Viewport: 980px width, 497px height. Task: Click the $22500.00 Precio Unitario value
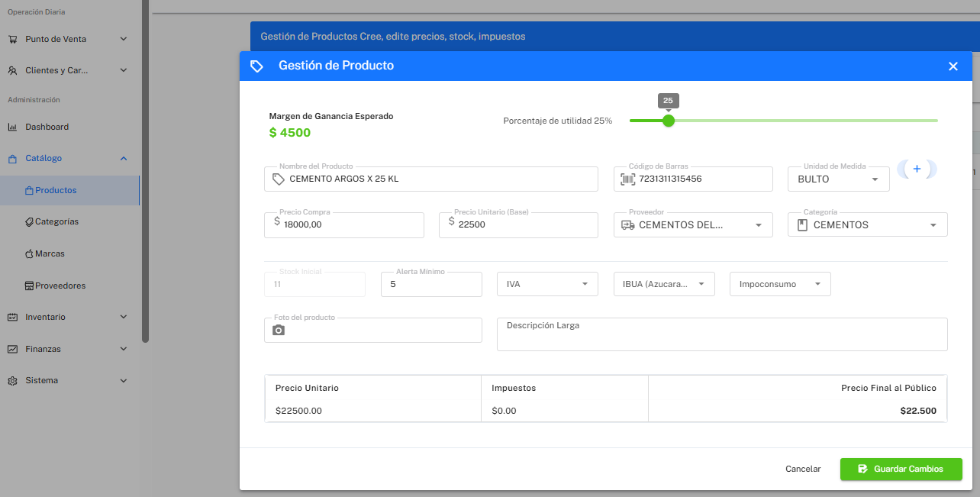point(298,411)
